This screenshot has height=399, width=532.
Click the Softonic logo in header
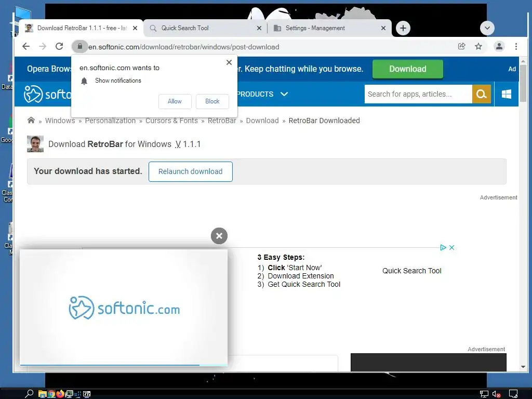pos(47,94)
